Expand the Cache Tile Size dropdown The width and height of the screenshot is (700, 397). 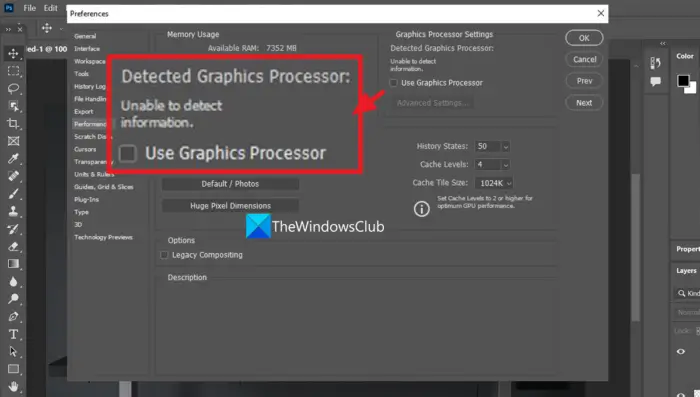coord(494,183)
